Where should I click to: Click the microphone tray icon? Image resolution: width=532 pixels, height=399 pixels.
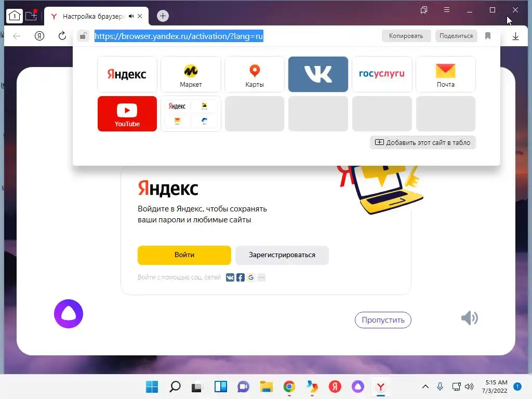(x=440, y=387)
